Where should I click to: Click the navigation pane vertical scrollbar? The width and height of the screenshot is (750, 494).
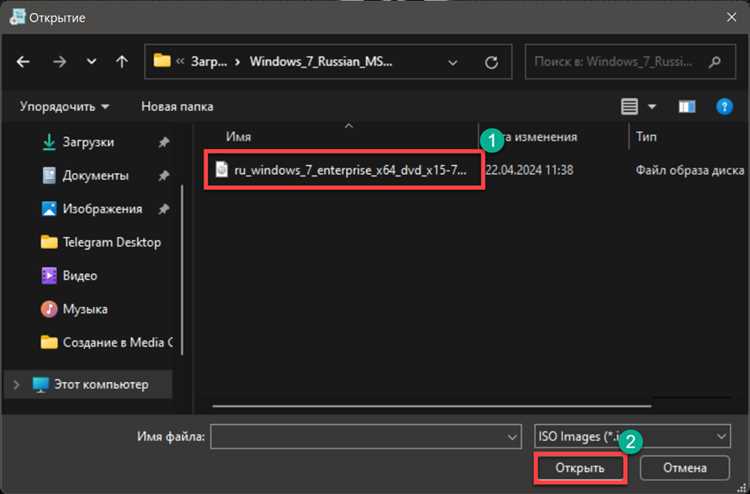point(182,270)
